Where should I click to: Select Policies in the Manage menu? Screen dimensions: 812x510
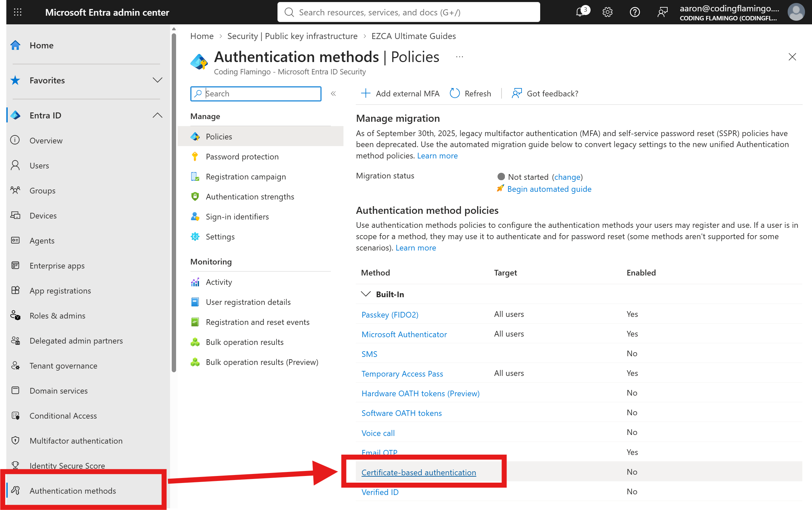[x=260, y=136]
